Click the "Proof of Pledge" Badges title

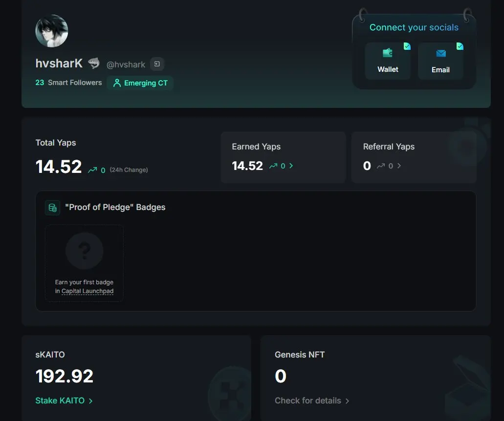(x=115, y=207)
